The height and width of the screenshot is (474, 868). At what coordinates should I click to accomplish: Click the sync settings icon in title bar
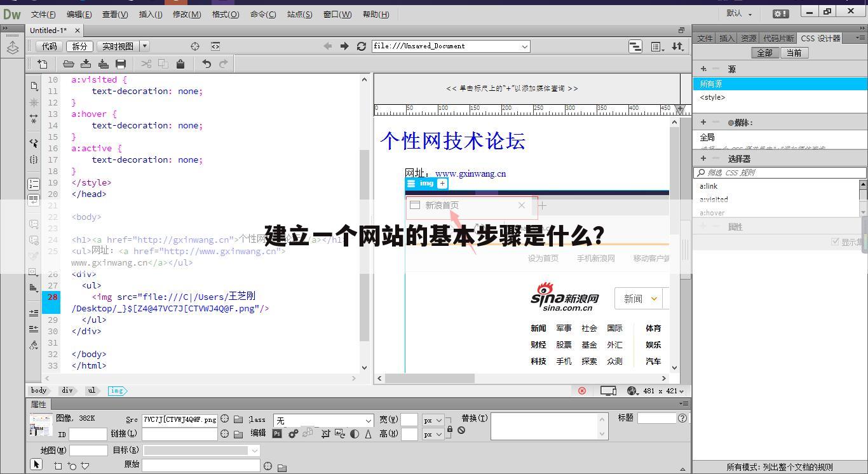pyautogui.click(x=780, y=13)
